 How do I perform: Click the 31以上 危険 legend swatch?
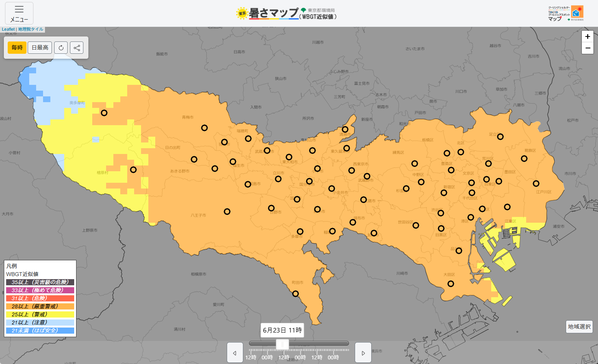pyautogui.click(x=40, y=298)
